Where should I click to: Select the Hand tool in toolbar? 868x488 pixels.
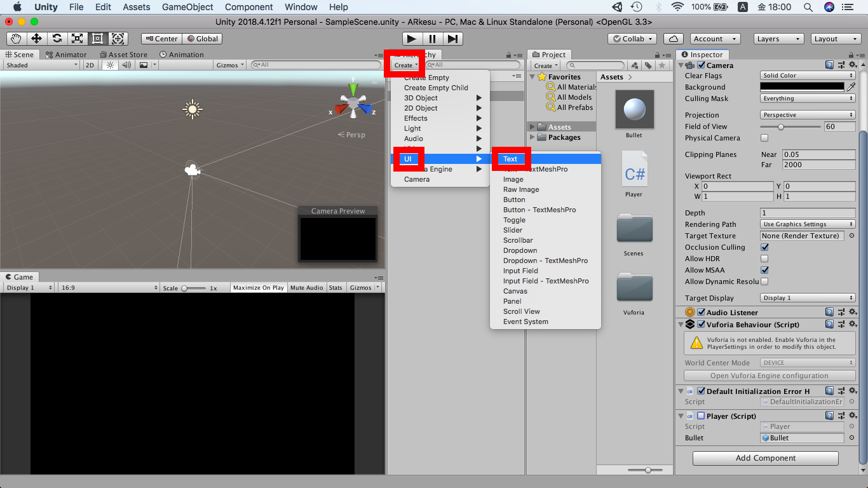click(16, 39)
